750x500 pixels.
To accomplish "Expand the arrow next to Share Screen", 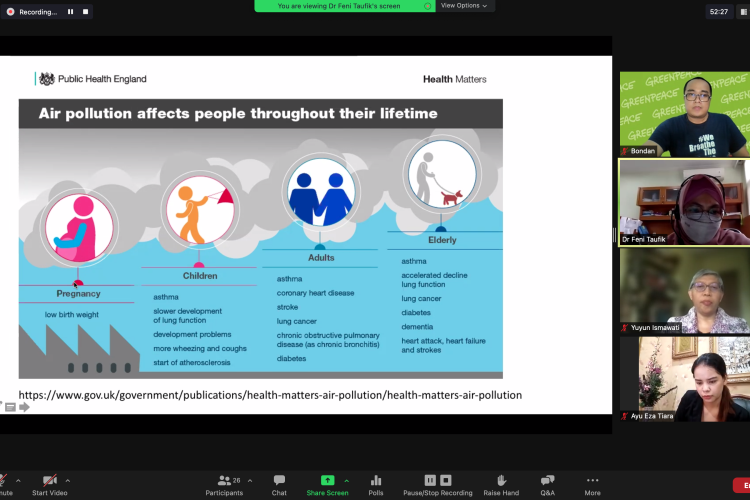I will (347, 480).
